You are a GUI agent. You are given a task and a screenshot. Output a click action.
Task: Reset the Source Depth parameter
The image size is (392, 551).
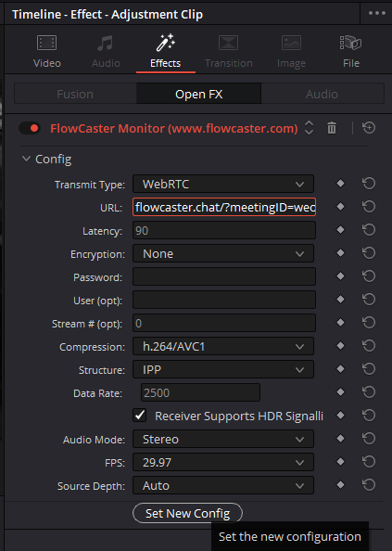[369, 485]
